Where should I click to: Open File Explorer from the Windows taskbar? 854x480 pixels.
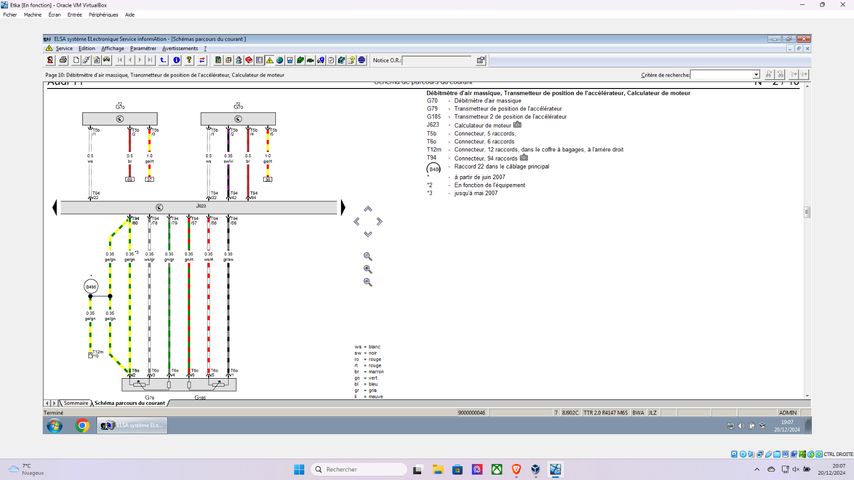pyautogui.click(x=438, y=470)
